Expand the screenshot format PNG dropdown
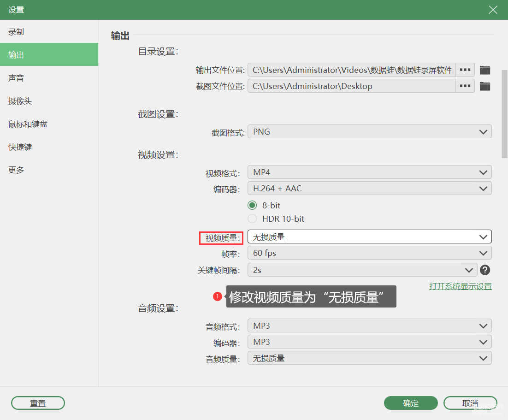The height and width of the screenshot is (420, 508). (369, 131)
